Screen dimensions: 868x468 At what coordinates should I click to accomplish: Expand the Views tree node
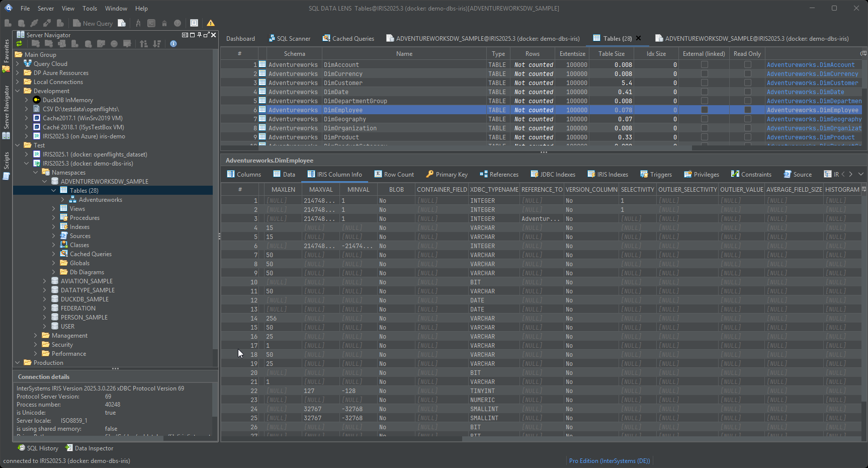click(54, 209)
